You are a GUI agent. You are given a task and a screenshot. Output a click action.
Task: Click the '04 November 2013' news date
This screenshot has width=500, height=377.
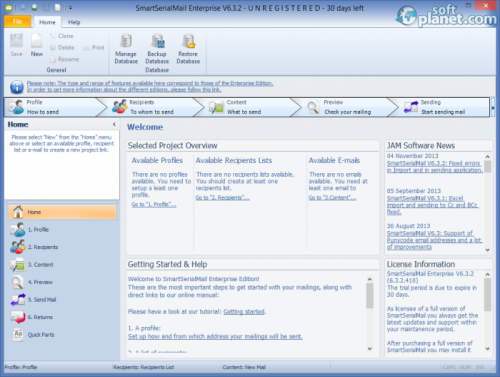click(412, 156)
